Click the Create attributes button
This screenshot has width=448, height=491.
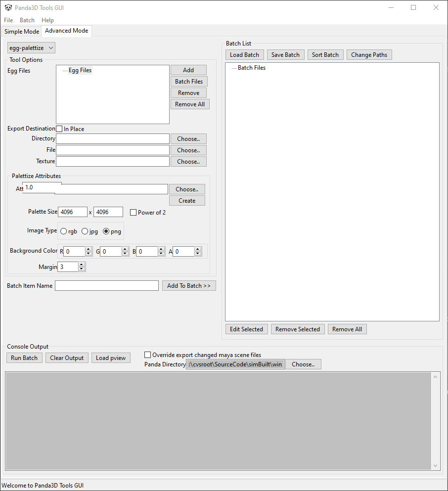[187, 201]
